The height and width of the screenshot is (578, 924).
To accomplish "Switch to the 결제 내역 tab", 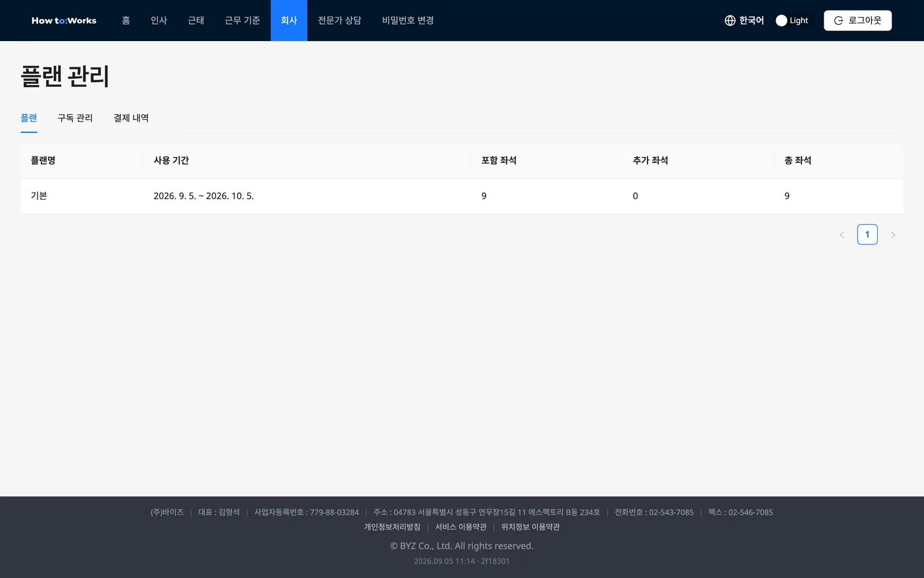I will (x=131, y=118).
